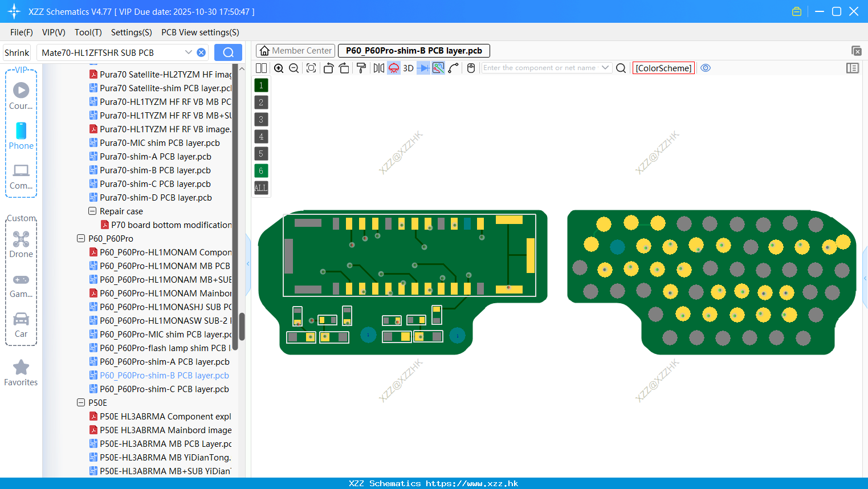Show PCB layer 2

(x=261, y=103)
